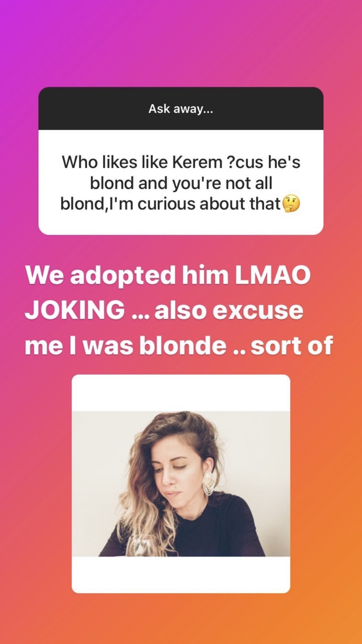Select the "also excuse" reply text
The height and width of the screenshot is (644, 362).
229,310
